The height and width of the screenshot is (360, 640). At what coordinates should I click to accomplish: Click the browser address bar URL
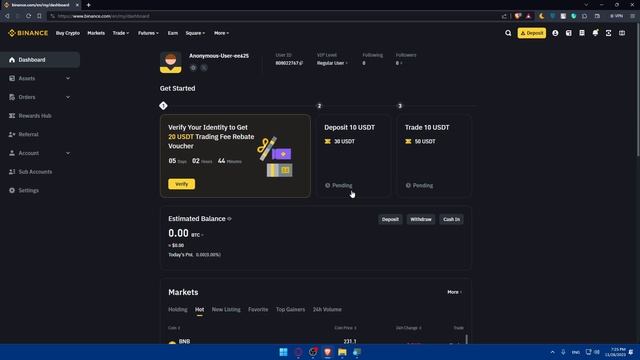pos(103,16)
